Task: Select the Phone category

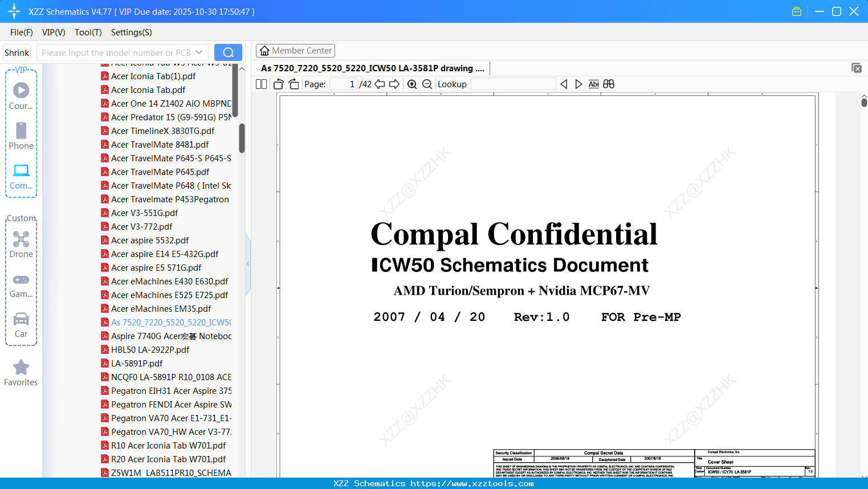Action: 21,136
